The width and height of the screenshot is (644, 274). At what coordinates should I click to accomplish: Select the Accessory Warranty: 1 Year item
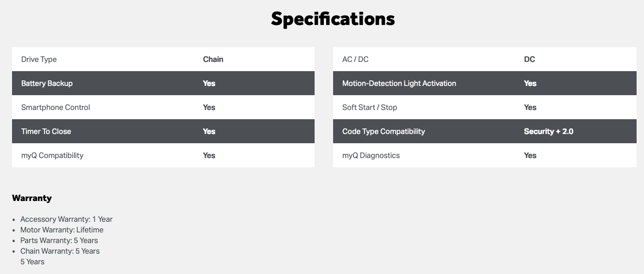tap(66, 219)
